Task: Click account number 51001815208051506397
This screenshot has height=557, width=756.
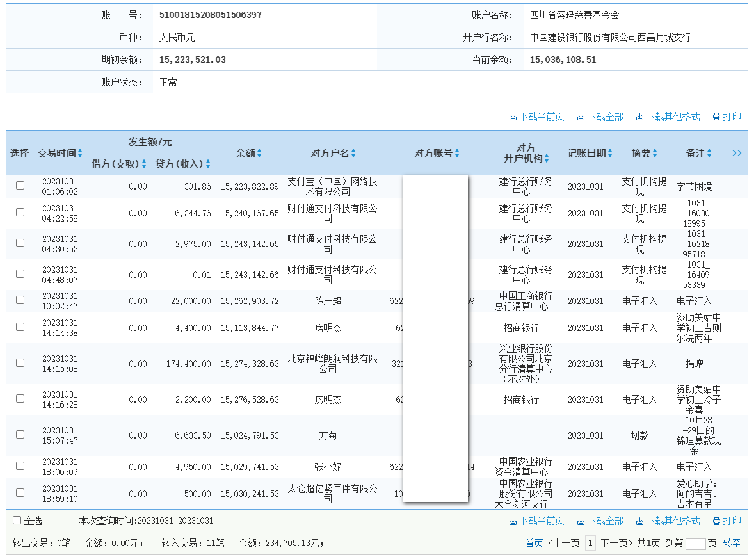Action: (210, 15)
